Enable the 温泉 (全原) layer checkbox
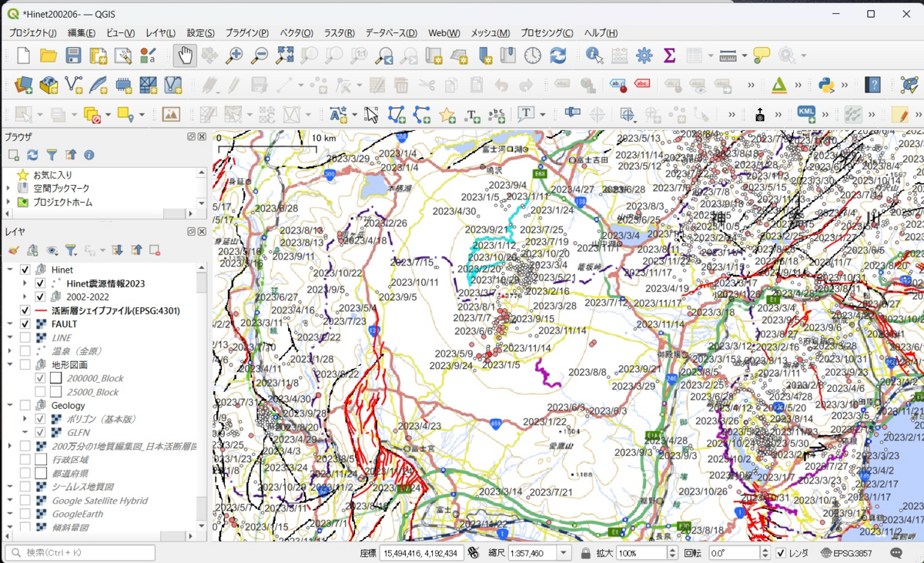 click(x=25, y=351)
